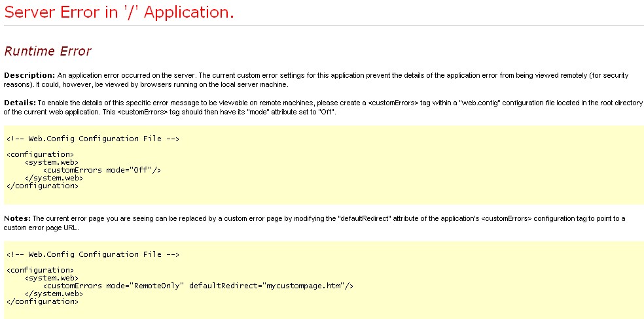Select the bold 'Description:' label
The height and width of the screenshot is (319, 644).
point(29,76)
